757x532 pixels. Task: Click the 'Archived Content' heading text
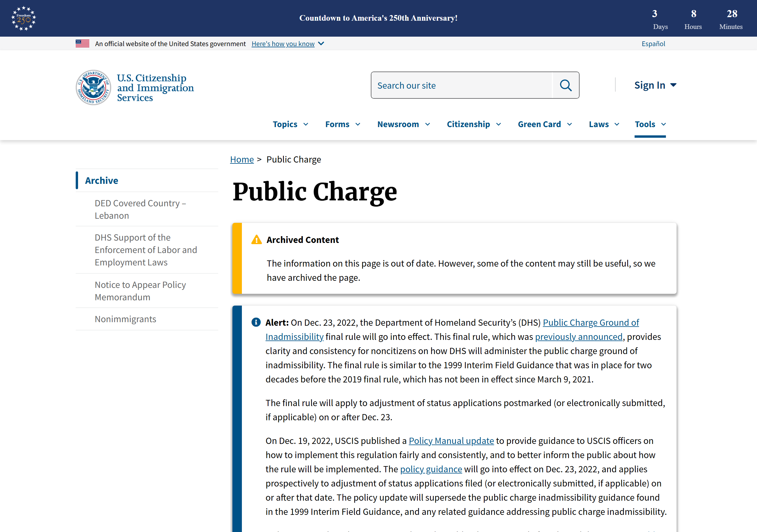(302, 240)
